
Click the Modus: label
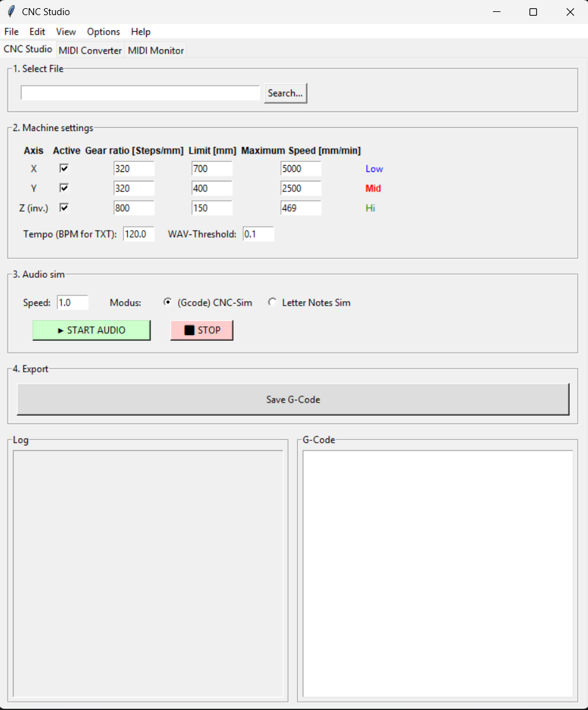pyautogui.click(x=125, y=302)
